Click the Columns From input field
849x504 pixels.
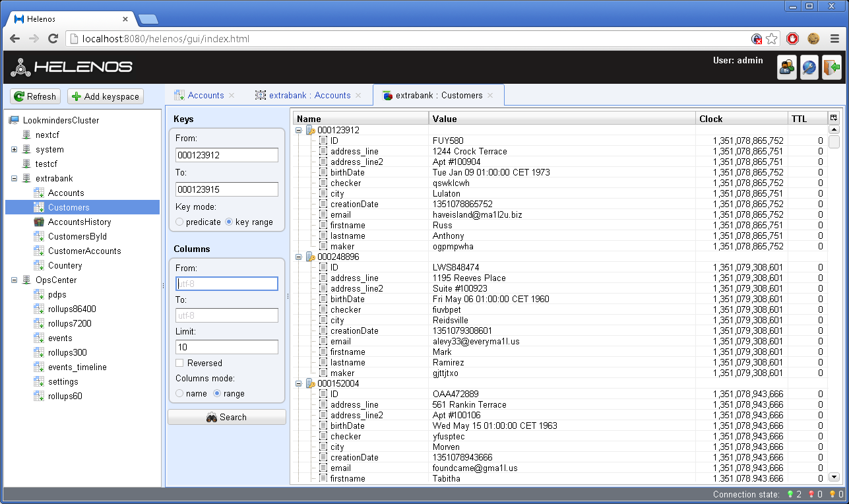tap(226, 284)
